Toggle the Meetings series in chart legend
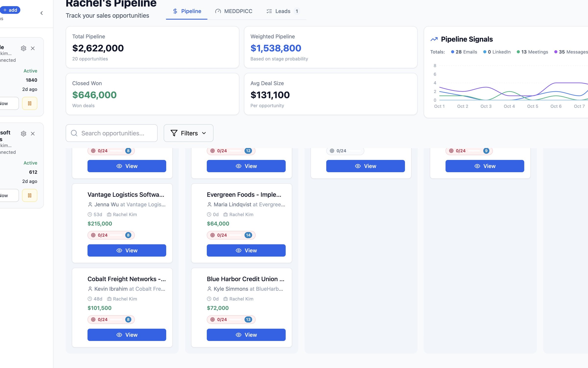 tap(532, 52)
